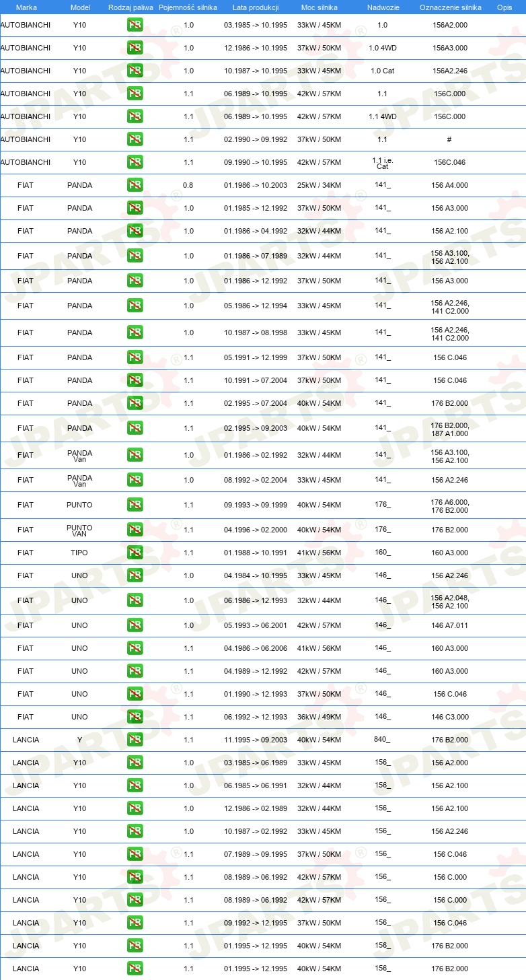Click the Marka column header
This screenshot has height=980, width=526.
click(x=26, y=7)
